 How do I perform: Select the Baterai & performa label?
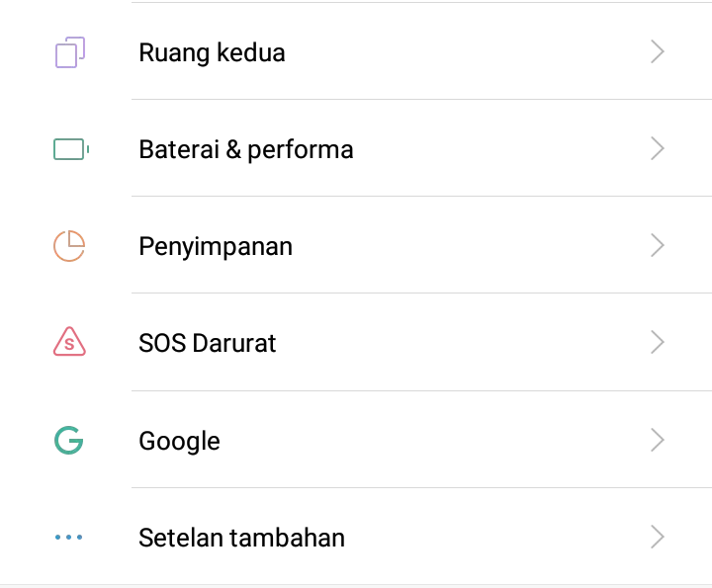246,149
